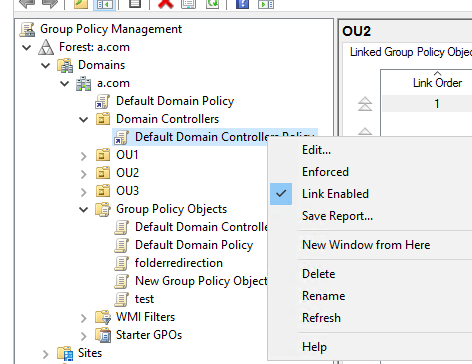Click the folderredirection GPO scroll icon
The width and height of the screenshot is (472, 364).
(121, 263)
